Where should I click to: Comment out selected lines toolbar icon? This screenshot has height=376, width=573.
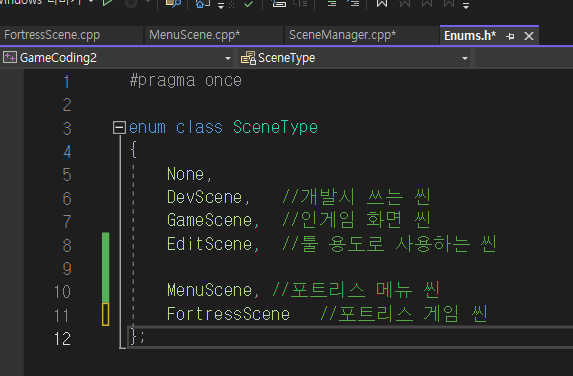pyautogui.click(x=279, y=3)
